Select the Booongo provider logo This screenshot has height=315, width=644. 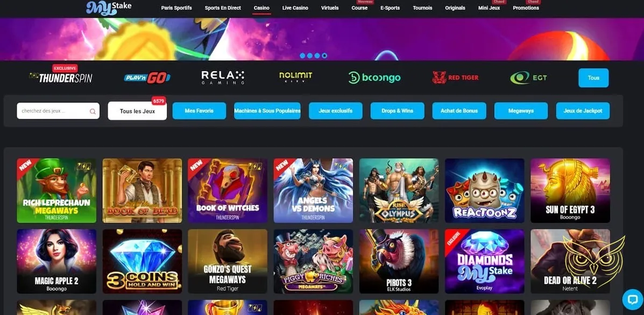click(374, 78)
